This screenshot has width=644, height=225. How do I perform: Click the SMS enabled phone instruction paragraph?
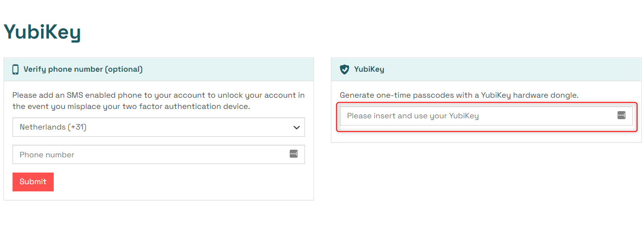tap(159, 101)
